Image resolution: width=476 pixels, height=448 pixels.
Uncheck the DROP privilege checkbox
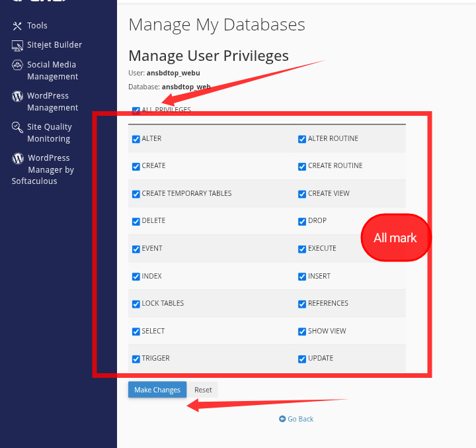302,221
